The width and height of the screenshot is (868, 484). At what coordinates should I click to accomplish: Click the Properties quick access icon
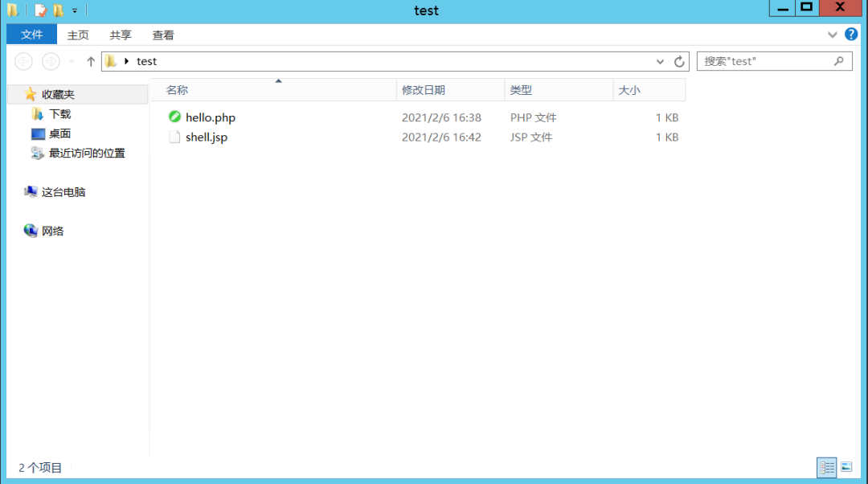40,10
